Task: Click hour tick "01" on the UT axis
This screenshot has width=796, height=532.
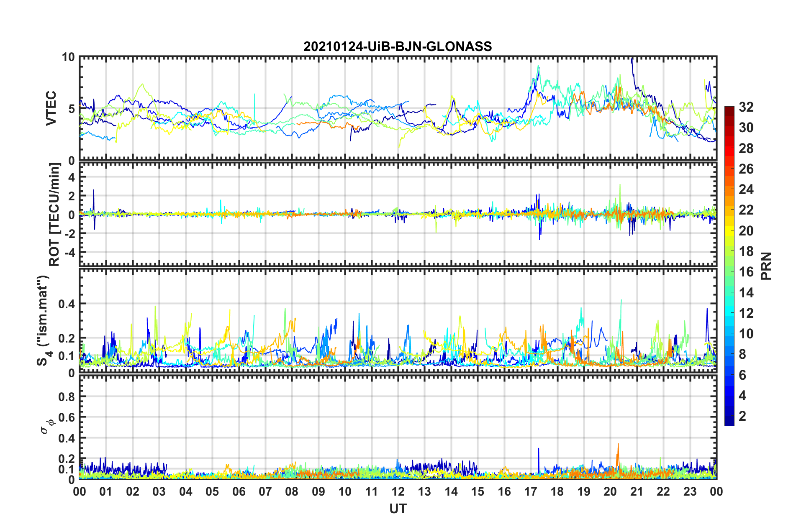Action: tap(106, 491)
